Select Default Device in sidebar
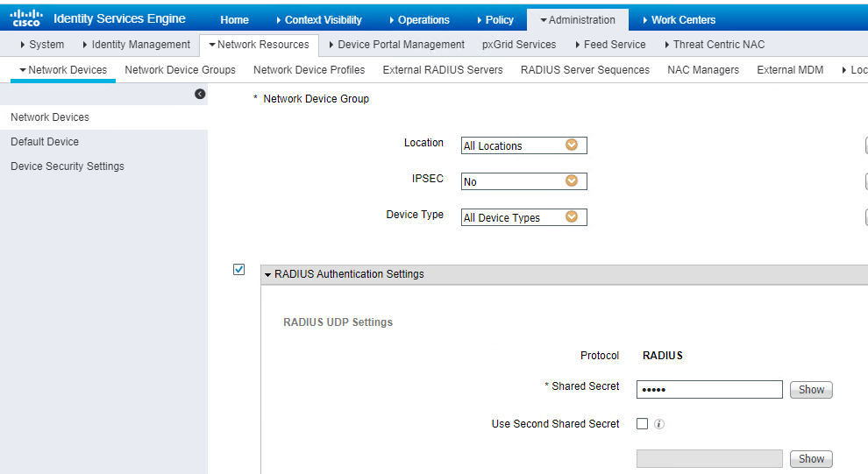The height and width of the screenshot is (474, 868). click(x=45, y=142)
